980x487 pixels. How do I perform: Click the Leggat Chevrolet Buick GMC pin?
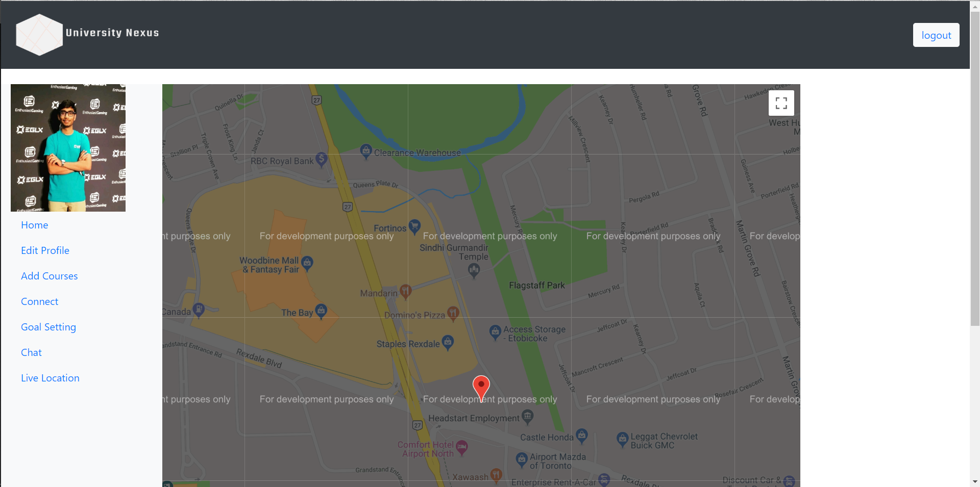[622, 440]
